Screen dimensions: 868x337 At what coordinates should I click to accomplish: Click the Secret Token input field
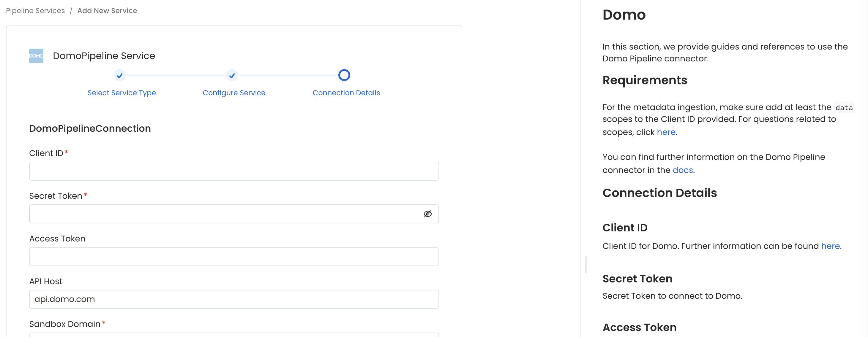click(x=222, y=214)
